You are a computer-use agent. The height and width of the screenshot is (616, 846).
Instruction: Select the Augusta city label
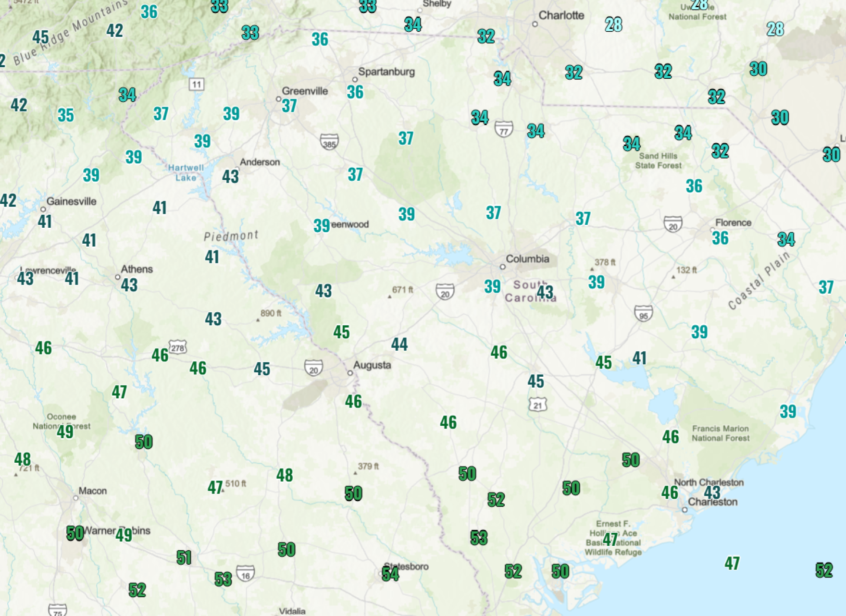pos(372,365)
